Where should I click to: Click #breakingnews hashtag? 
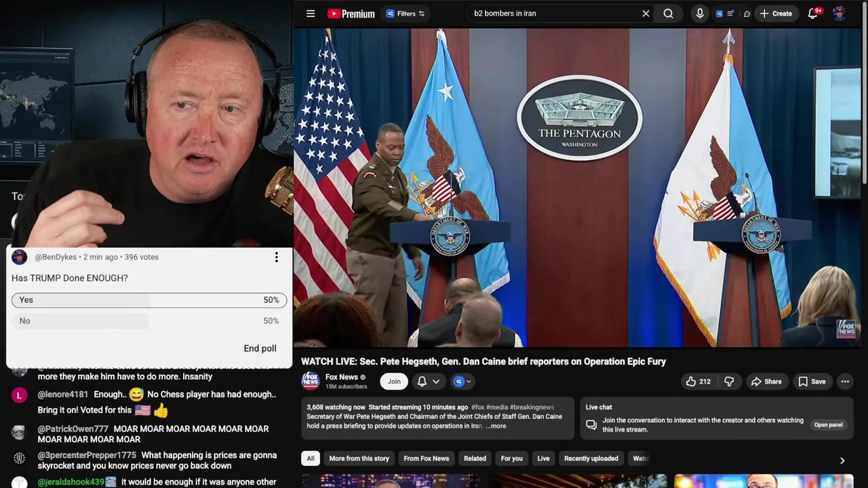[532, 407]
